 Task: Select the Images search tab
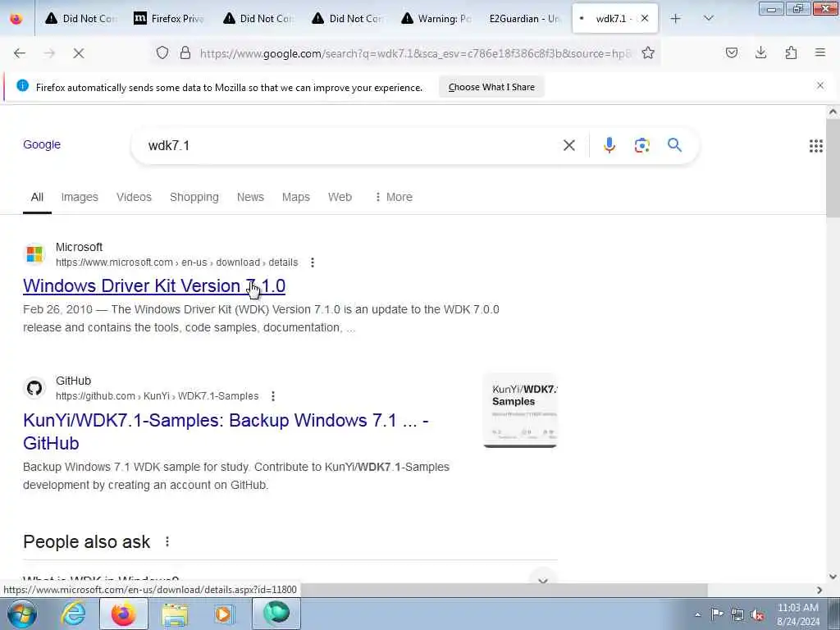80,197
